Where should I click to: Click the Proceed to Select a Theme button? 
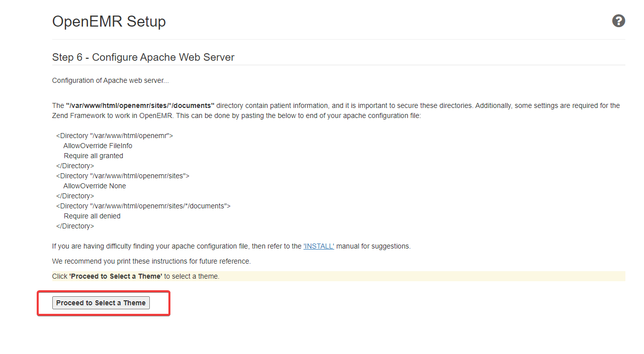101,303
